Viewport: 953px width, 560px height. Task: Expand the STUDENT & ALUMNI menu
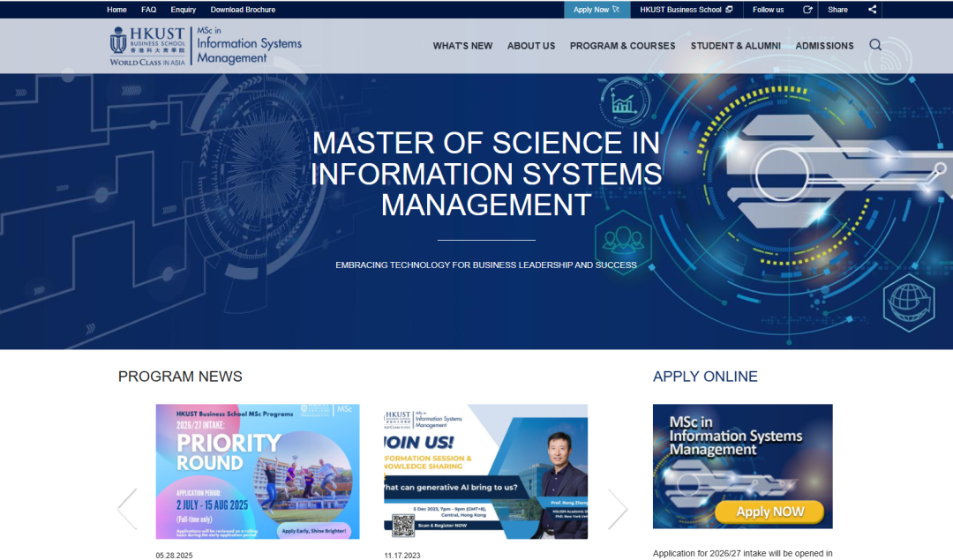[x=735, y=46]
